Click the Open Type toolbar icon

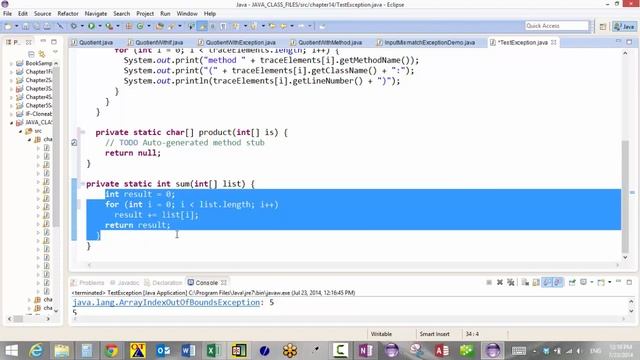[x=160, y=26]
